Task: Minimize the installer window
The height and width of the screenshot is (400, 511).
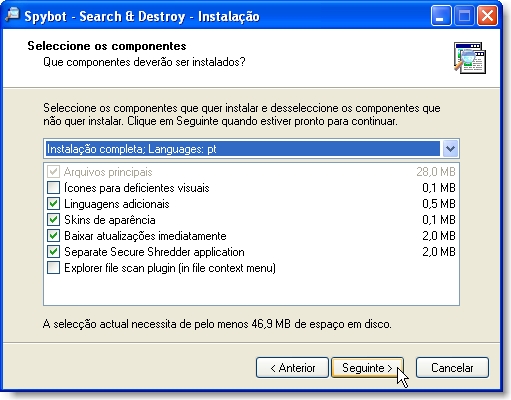Action: point(440,16)
